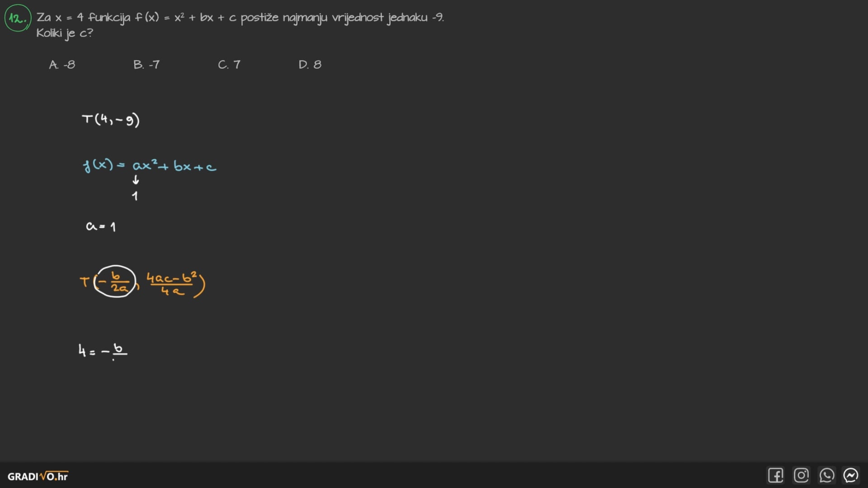Click the GRADIVO.hr logo
The image size is (868, 488).
pyautogui.click(x=38, y=476)
